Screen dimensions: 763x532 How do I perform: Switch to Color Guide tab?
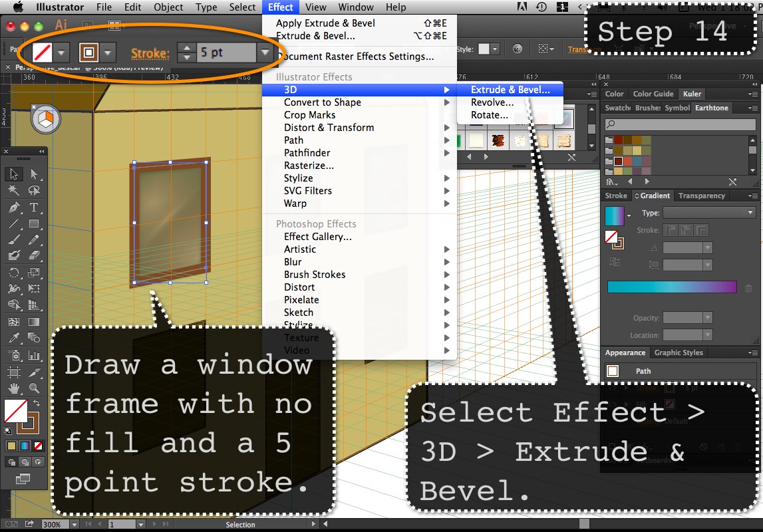[x=653, y=94]
